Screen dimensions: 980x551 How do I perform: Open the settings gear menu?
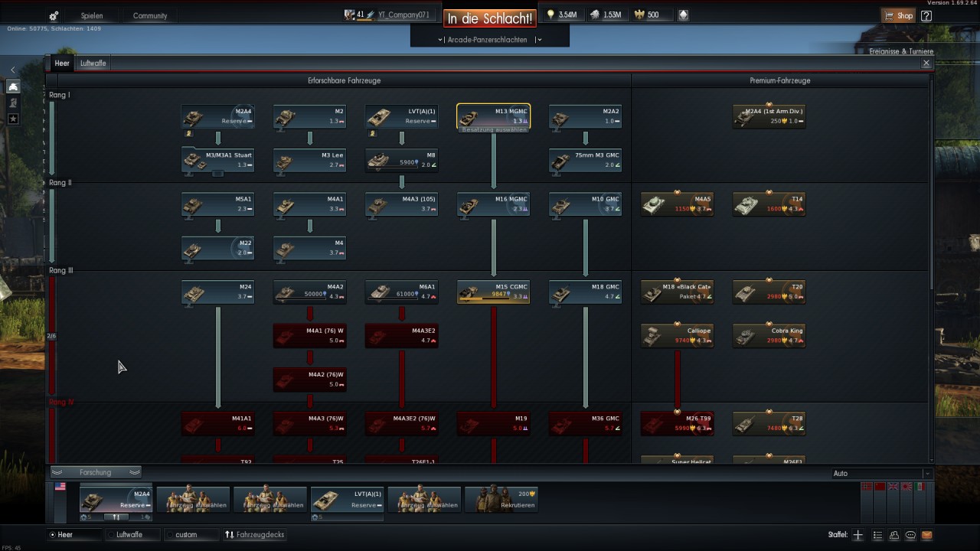[54, 16]
